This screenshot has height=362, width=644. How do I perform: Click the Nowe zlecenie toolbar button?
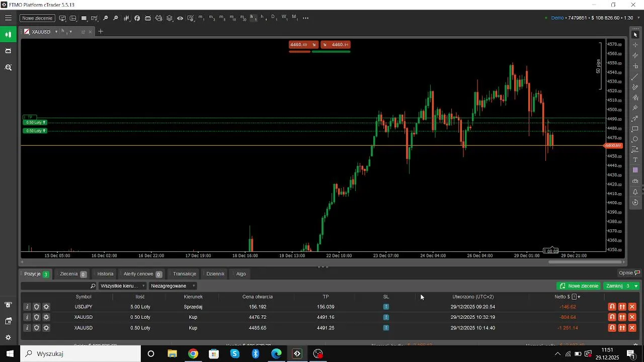[x=37, y=18]
